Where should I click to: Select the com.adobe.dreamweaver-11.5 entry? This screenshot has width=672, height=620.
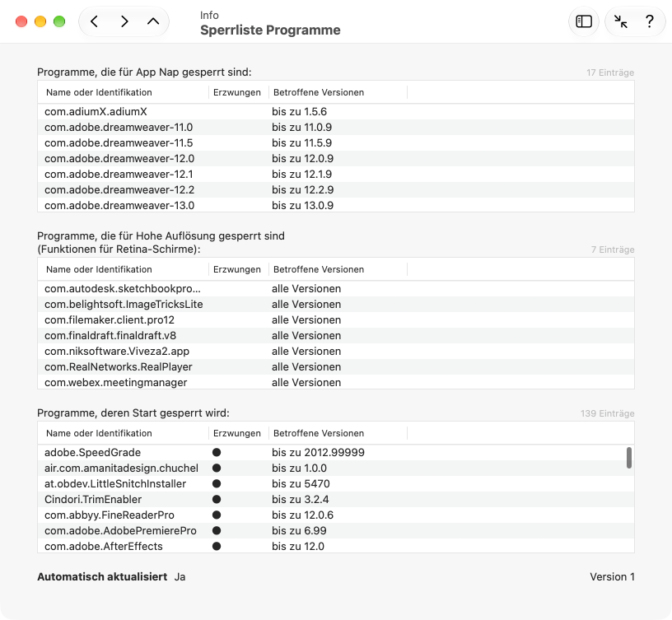coord(336,143)
